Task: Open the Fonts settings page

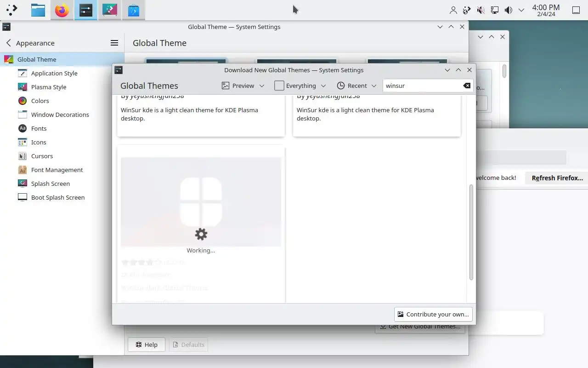Action: (62, 128)
